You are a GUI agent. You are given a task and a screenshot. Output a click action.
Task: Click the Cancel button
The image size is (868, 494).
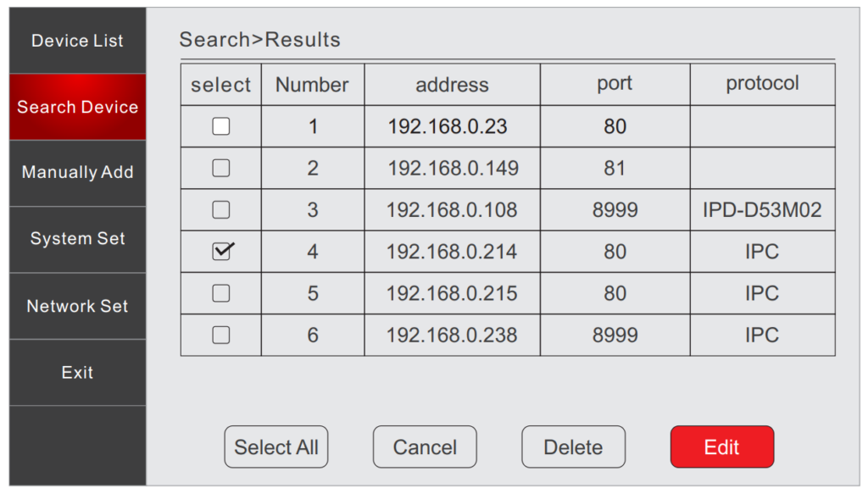pos(425,447)
